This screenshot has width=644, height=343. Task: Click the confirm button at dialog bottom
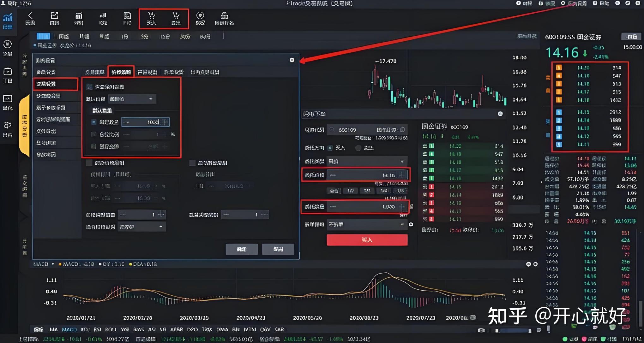(x=242, y=249)
